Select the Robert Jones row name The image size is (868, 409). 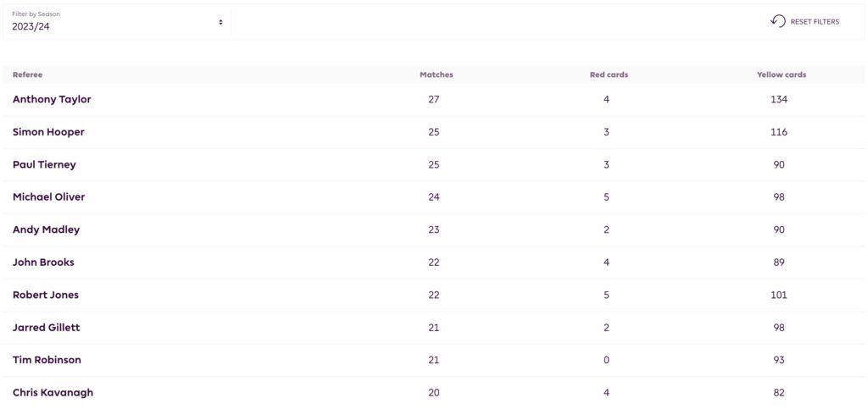point(46,295)
